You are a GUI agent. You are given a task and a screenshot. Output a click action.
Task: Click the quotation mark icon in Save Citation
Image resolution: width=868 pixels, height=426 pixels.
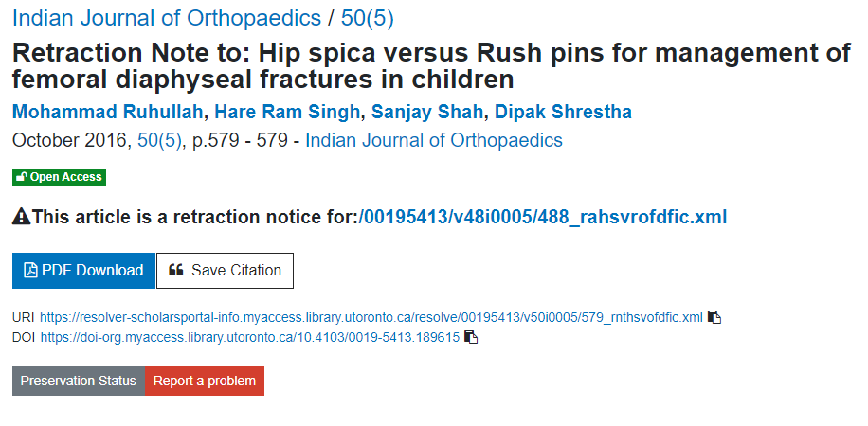pos(175,270)
